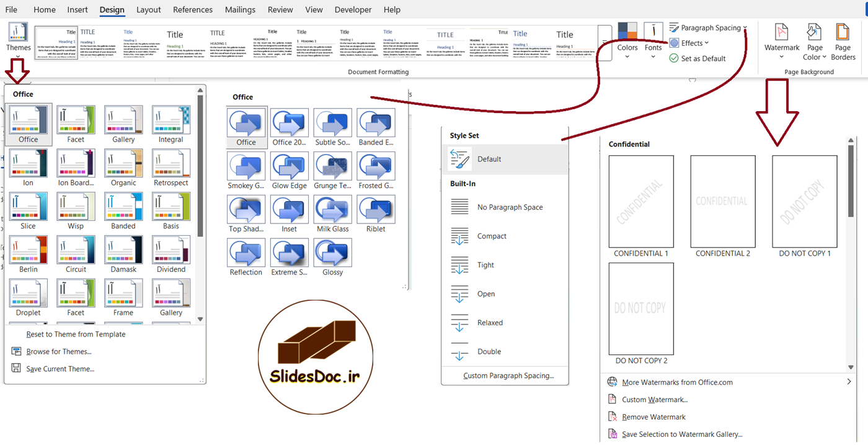Open Custom Paragraph Spacing...
868x445 pixels.
pos(508,375)
